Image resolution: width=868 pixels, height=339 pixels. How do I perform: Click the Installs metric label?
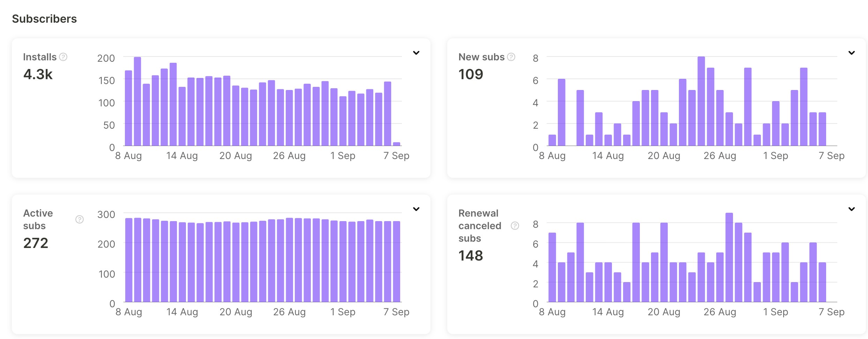(40, 57)
